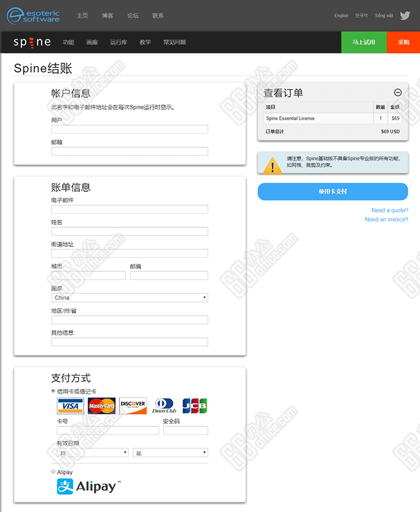Click the green 马上试用 button
This screenshot has width=420, height=512.
point(364,42)
